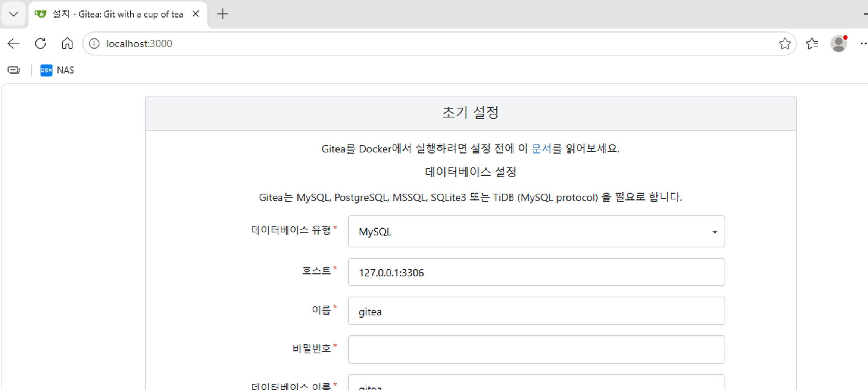Open a new browser tab
The image size is (868, 390).
222,14
